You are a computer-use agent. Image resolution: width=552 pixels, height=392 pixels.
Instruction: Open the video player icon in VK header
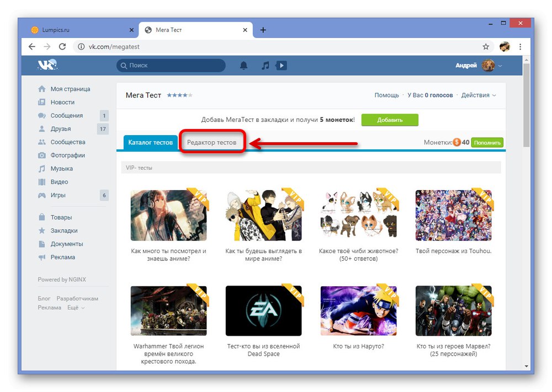coord(282,66)
